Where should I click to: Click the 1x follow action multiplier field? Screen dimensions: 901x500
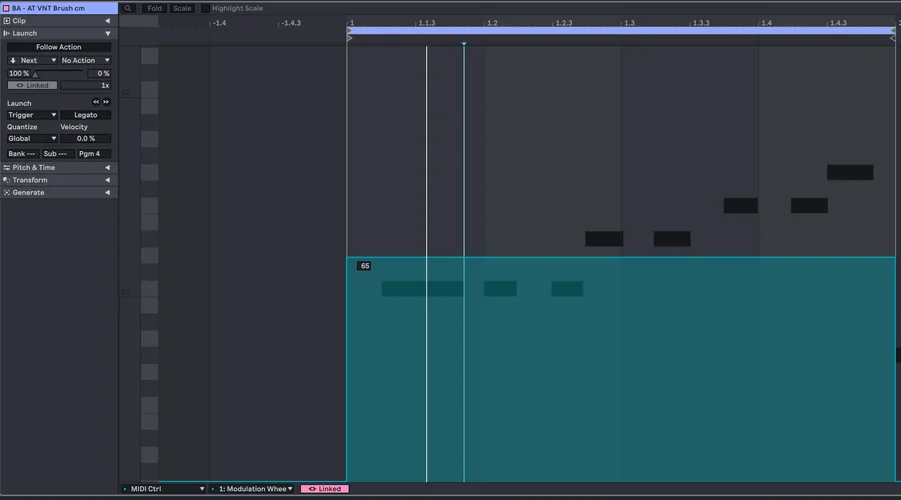click(86, 86)
